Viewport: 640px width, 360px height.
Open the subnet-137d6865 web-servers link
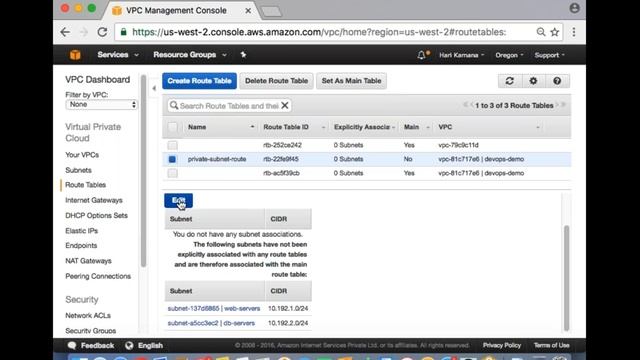pyautogui.click(x=213, y=308)
